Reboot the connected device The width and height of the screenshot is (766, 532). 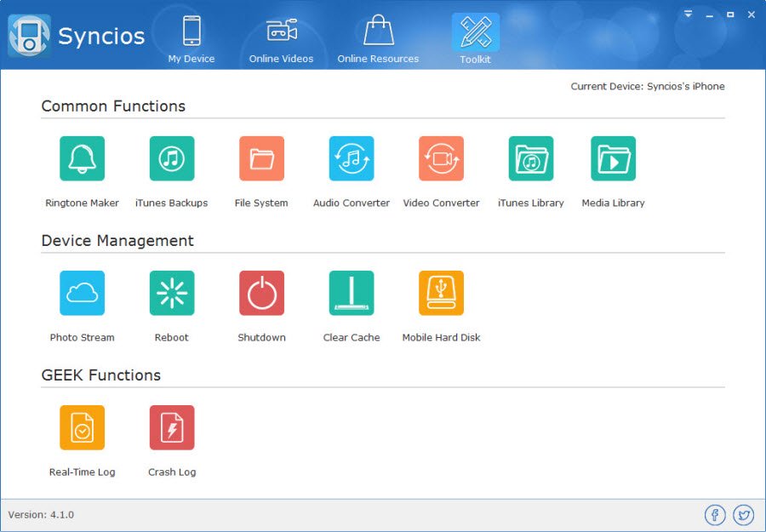click(x=172, y=294)
